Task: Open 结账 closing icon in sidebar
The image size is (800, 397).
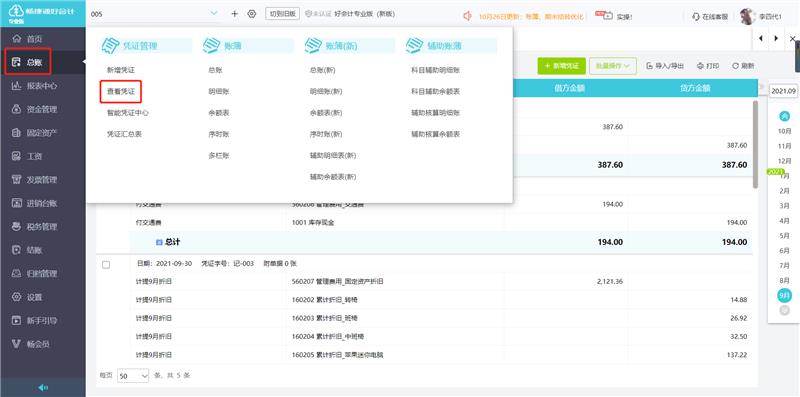Action: pyautogui.click(x=16, y=250)
